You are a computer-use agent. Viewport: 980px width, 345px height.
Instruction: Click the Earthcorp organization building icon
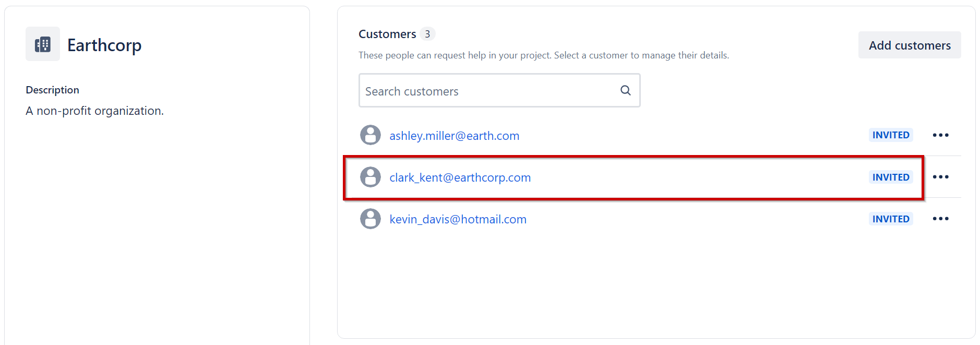pyautogui.click(x=43, y=44)
